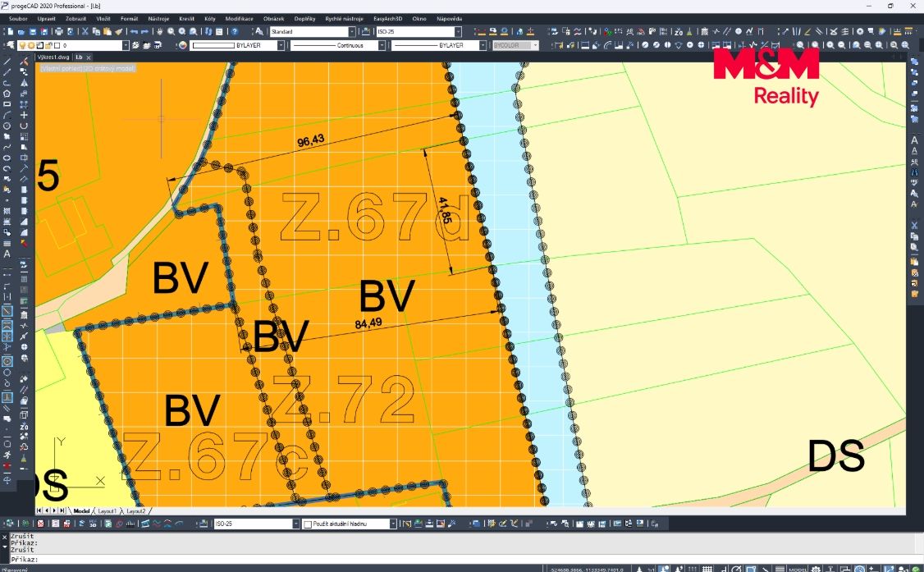
Task: Click the Print icon in the toolbar
Action: tap(59, 32)
